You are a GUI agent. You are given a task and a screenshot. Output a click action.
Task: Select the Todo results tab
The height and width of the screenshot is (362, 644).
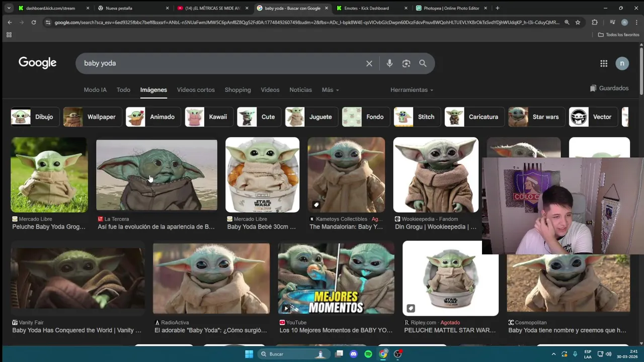coord(123,90)
